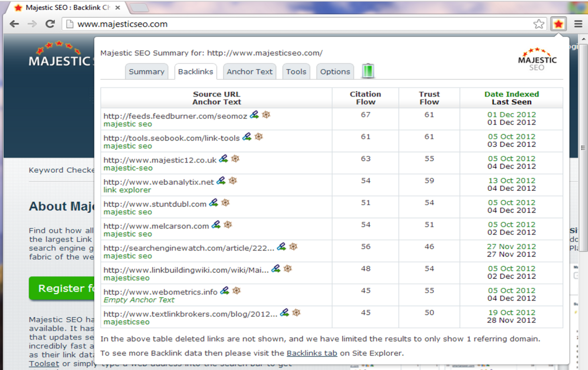Click the ship wheel icon beside the searchenginewatch.com URL

(x=293, y=247)
